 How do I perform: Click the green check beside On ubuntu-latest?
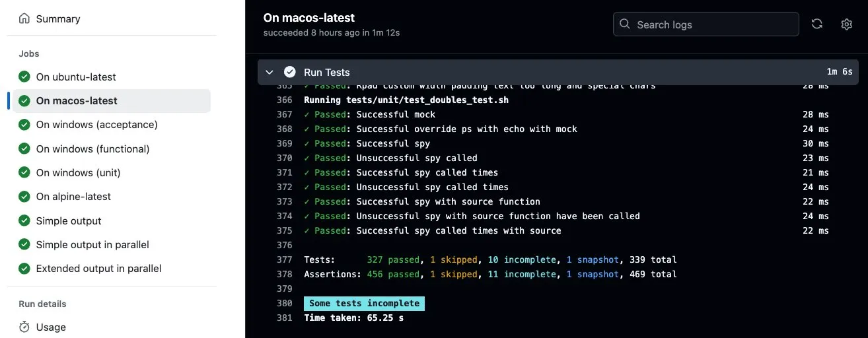(x=24, y=77)
